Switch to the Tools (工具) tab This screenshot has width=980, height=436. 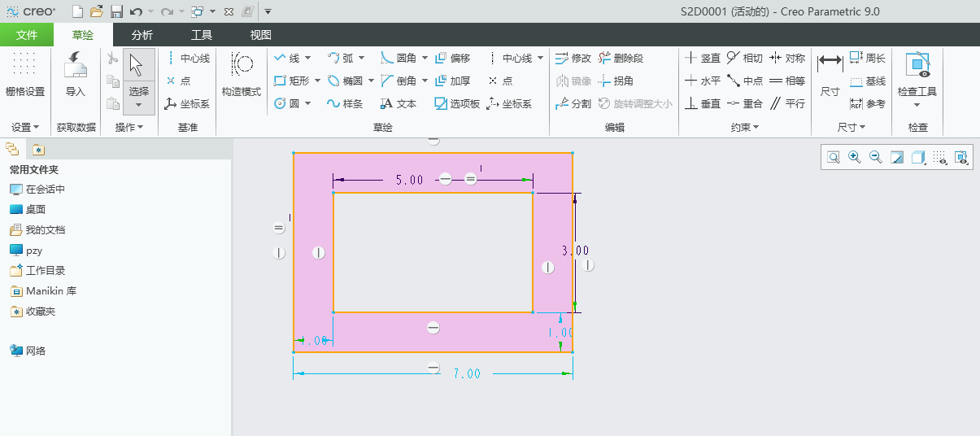point(202,35)
